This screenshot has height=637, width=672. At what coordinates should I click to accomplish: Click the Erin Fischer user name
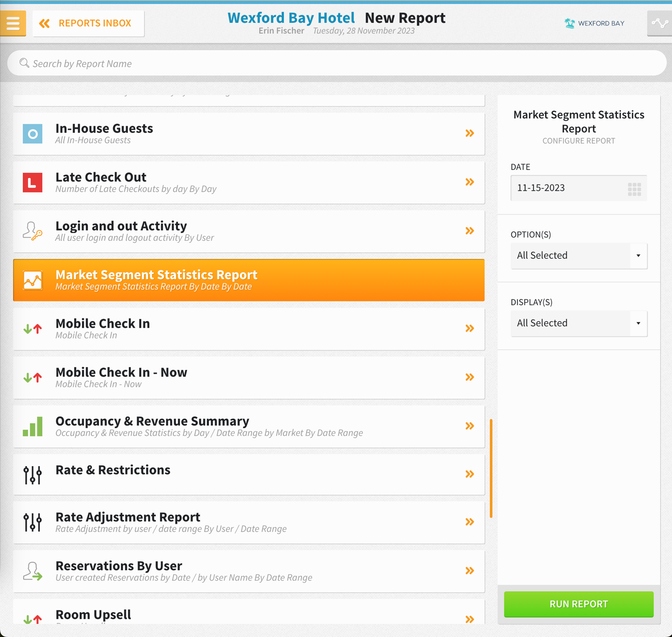click(281, 31)
